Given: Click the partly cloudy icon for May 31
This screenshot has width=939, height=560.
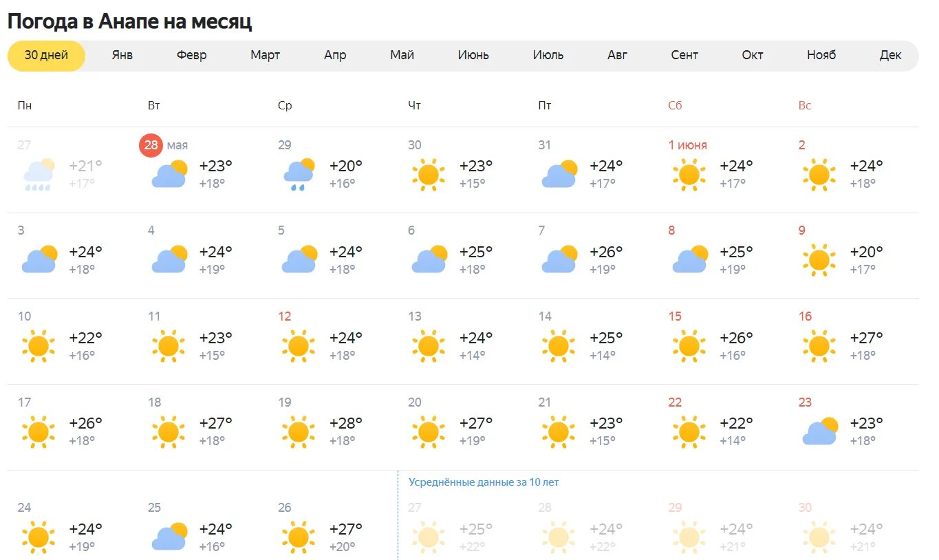Looking at the screenshot, I should 559,175.
